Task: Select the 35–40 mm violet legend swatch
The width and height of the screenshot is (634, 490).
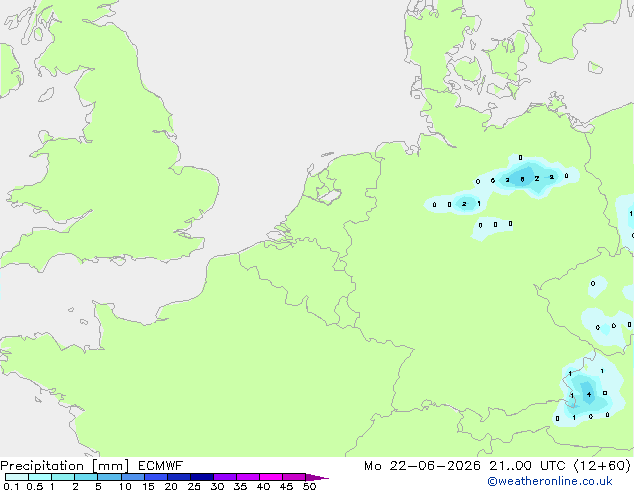Action: [x=248, y=477]
